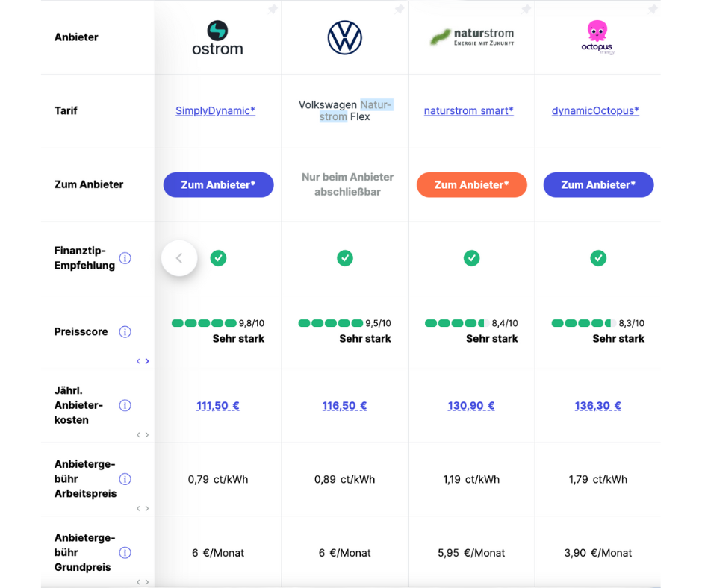Open the naturstrom smart tariff link
This screenshot has height=588, width=702.
pos(469,110)
